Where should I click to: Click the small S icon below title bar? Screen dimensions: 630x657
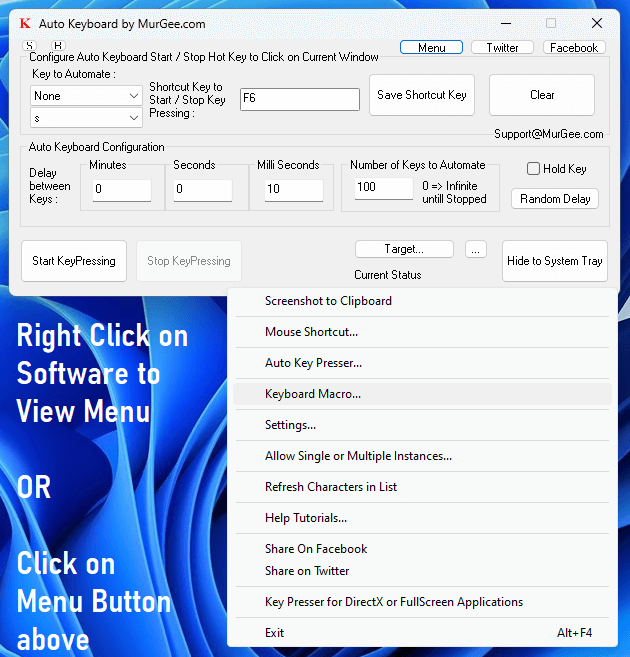pos(28,46)
